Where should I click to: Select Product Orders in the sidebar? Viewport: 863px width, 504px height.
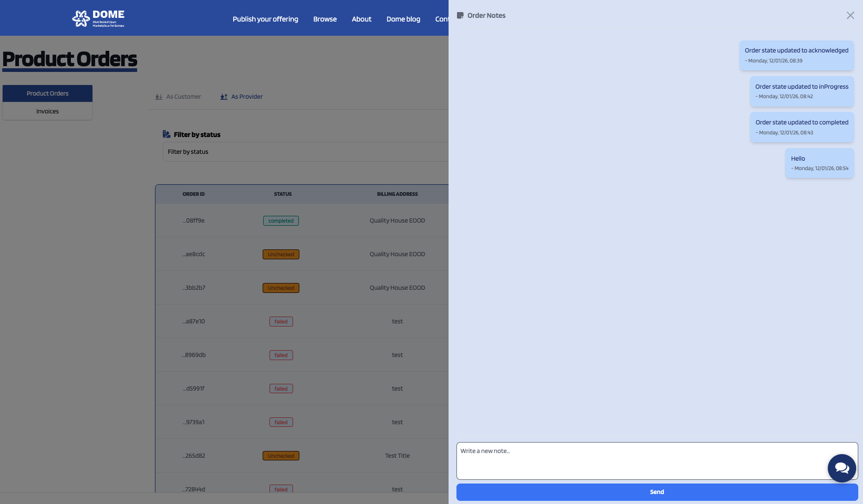[47, 93]
